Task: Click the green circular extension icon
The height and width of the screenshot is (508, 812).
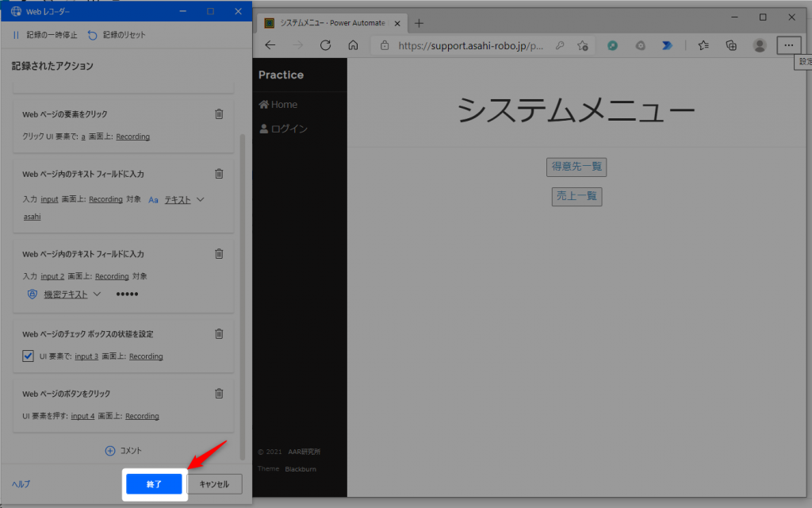Action: (x=613, y=45)
